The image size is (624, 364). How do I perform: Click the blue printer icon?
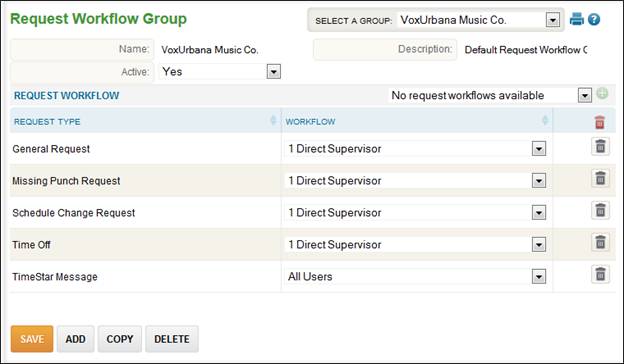pos(577,19)
